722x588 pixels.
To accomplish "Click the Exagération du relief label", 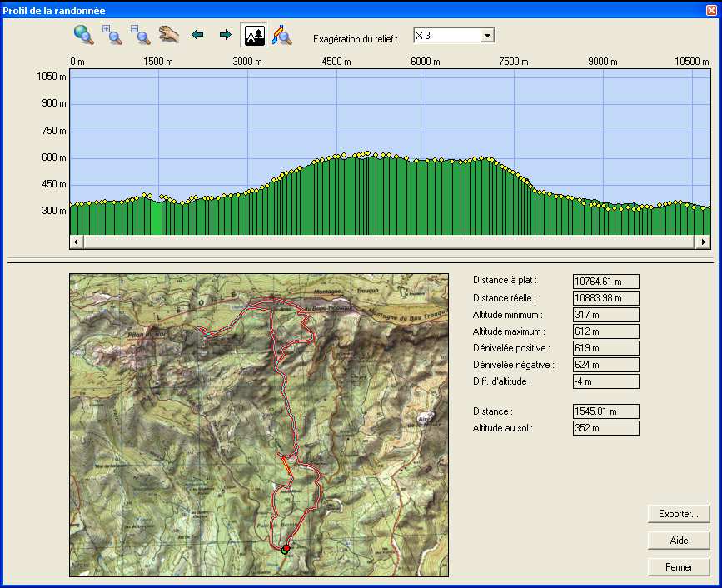I will (356, 39).
